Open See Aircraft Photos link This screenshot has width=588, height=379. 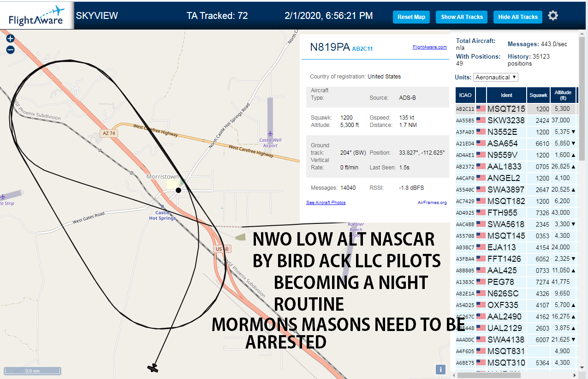326,203
